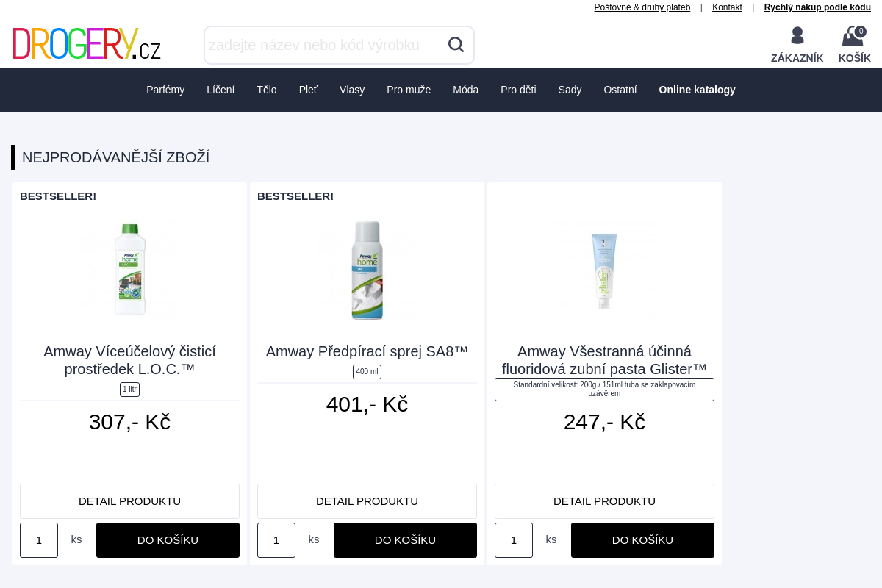Open the Online katalogy menu item
882x588 pixels.
pyautogui.click(x=697, y=90)
